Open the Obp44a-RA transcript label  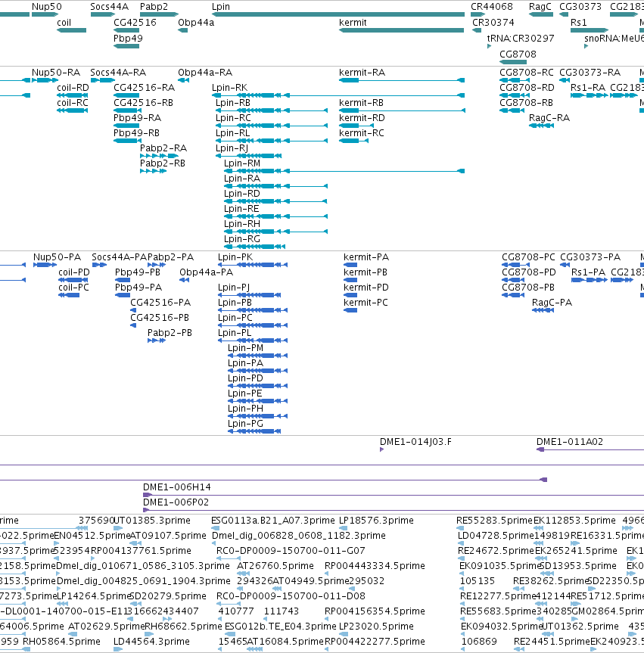point(205,73)
